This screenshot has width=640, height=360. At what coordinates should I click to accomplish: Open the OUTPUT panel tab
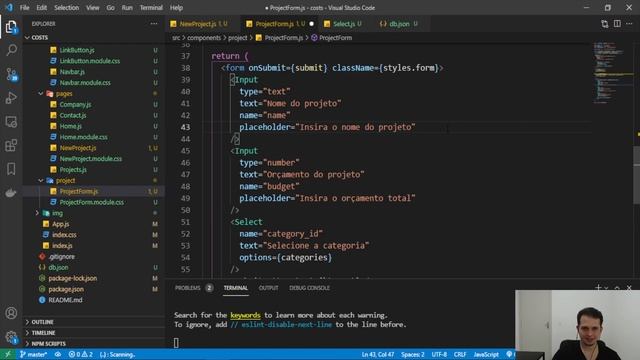pos(268,288)
